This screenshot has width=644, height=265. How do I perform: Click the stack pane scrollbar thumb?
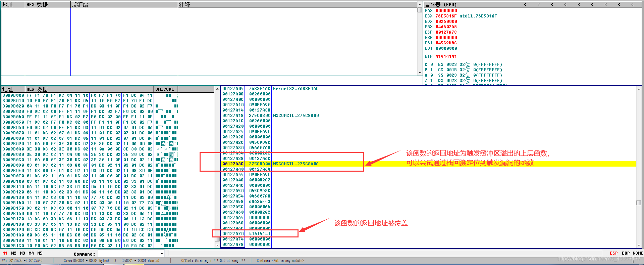pyautogui.click(x=639, y=203)
